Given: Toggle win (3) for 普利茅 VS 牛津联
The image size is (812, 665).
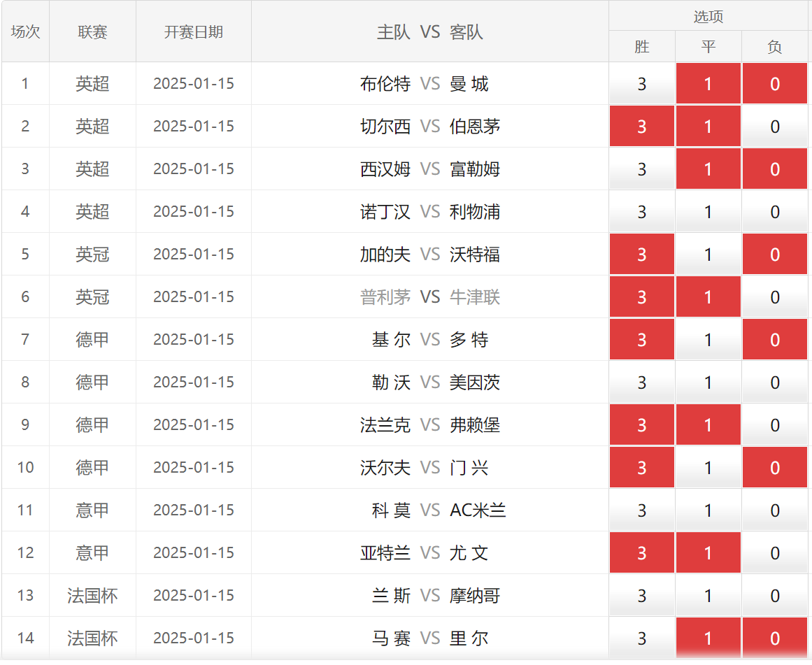Looking at the screenshot, I should (641, 297).
